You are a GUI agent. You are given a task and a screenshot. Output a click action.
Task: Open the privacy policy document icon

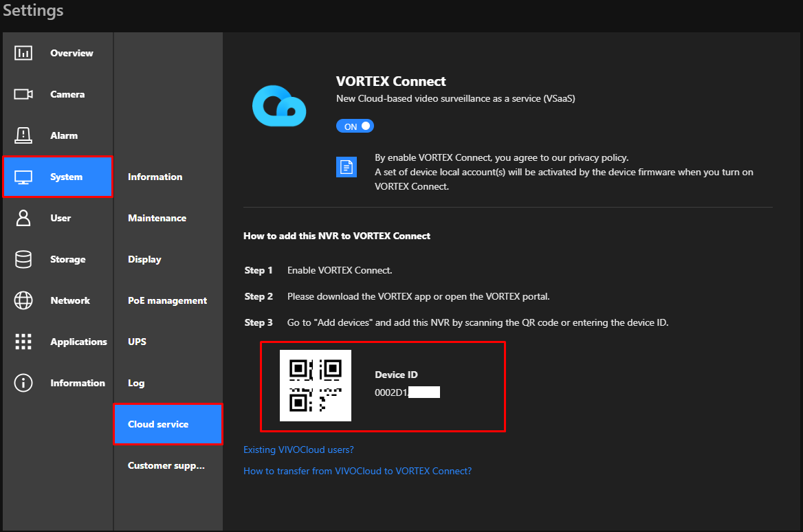(346, 166)
